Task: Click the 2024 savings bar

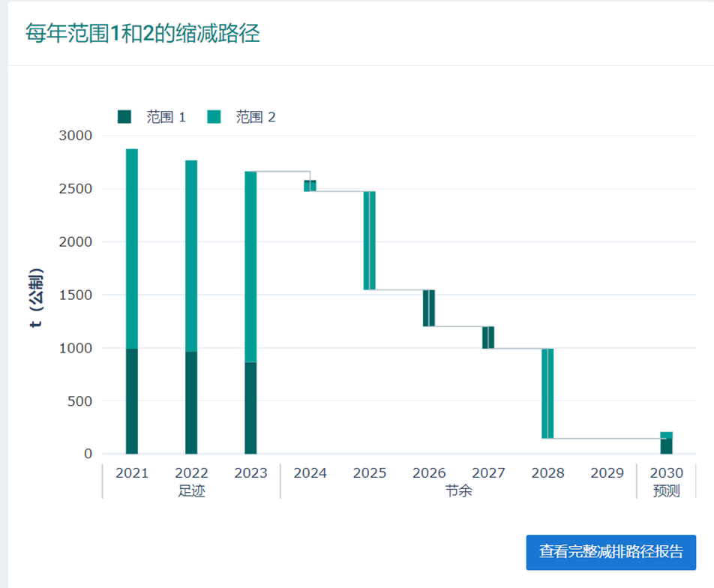Action: 310,186
